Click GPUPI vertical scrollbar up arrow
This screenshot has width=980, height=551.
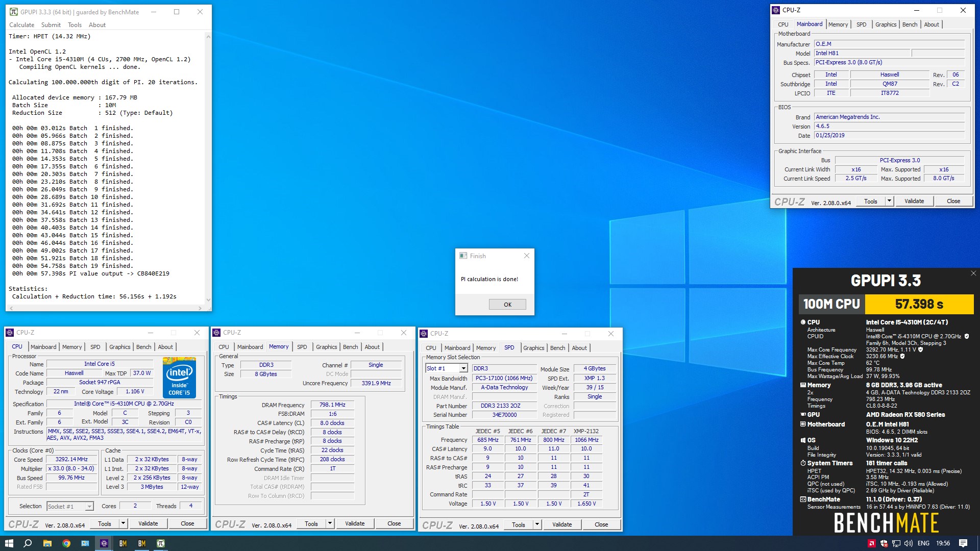[x=208, y=37]
